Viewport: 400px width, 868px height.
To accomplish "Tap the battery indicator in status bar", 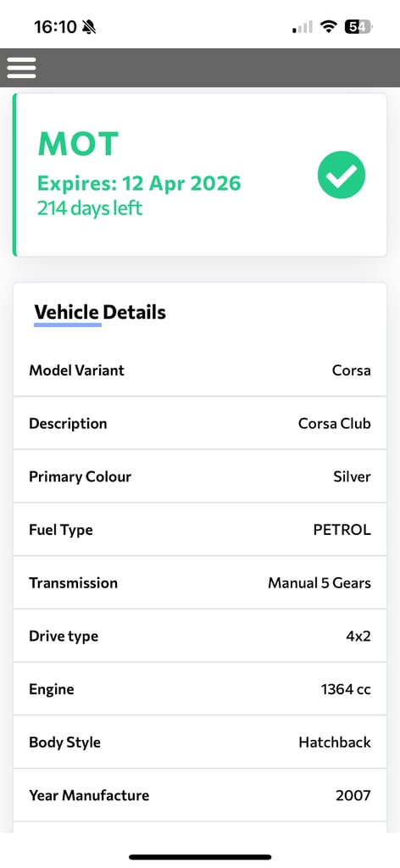I will point(358,26).
